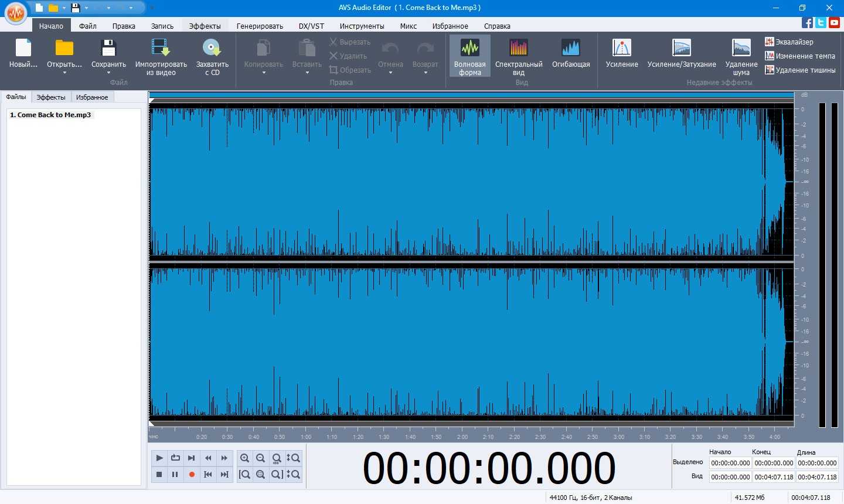Expand the Отмена dropdown arrow
844x504 pixels.
390,73
